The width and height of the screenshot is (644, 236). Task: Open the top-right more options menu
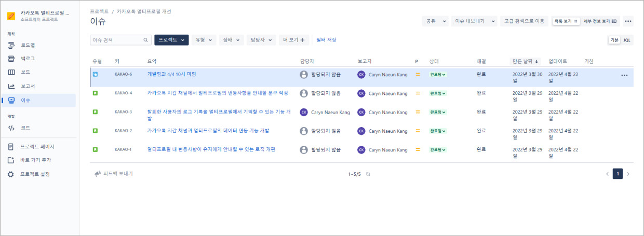tap(628, 21)
